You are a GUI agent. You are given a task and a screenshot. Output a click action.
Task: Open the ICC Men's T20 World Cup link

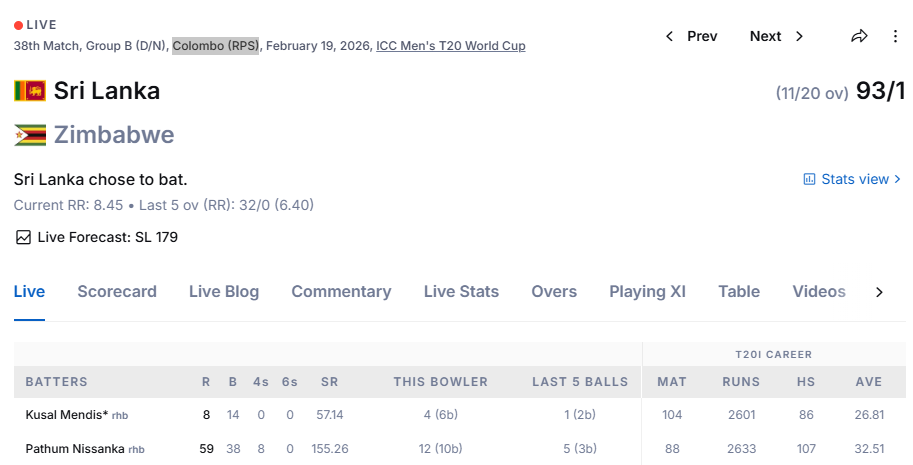tap(451, 46)
